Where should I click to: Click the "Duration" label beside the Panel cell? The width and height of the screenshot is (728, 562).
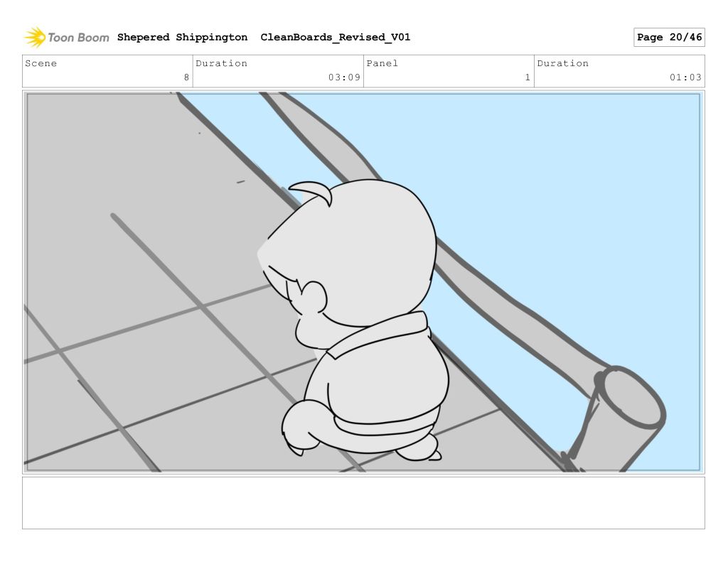(x=562, y=63)
